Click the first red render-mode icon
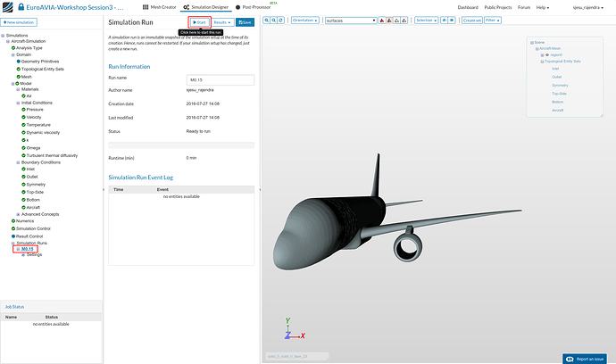 382,21
